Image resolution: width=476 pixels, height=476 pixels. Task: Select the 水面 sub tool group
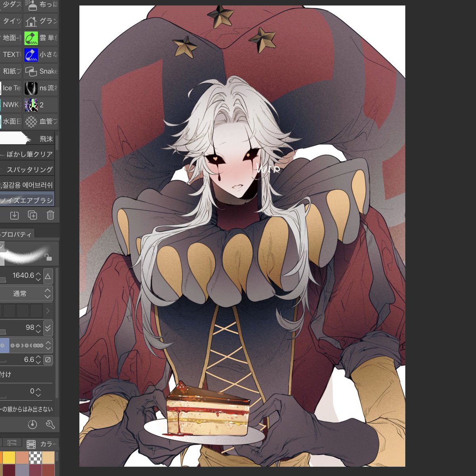pos(11,121)
